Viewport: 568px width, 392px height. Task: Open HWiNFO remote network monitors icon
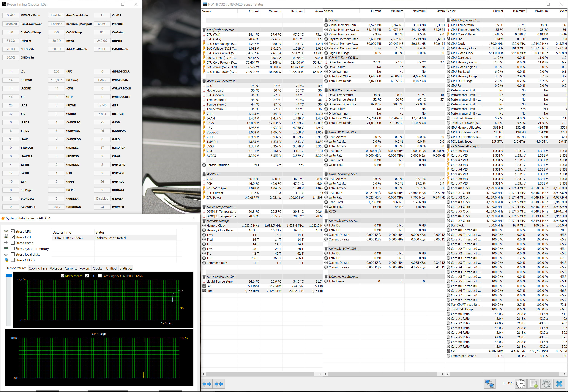[x=489, y=383]
